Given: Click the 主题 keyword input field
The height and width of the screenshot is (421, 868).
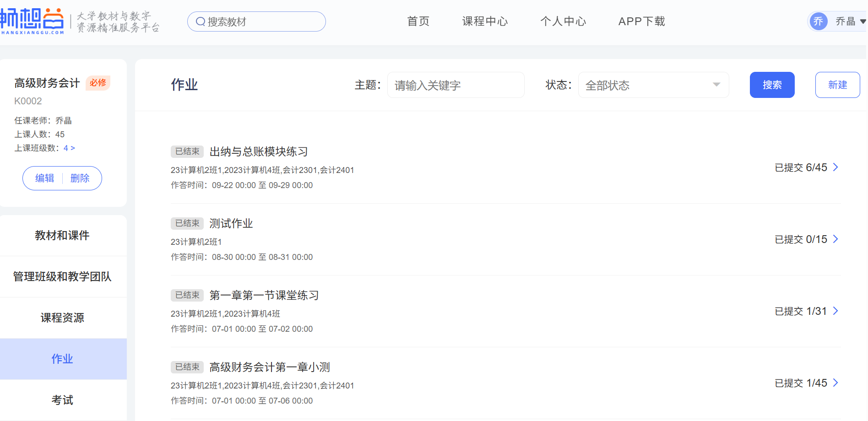Looking at the screenshot, I should [456, 85].
